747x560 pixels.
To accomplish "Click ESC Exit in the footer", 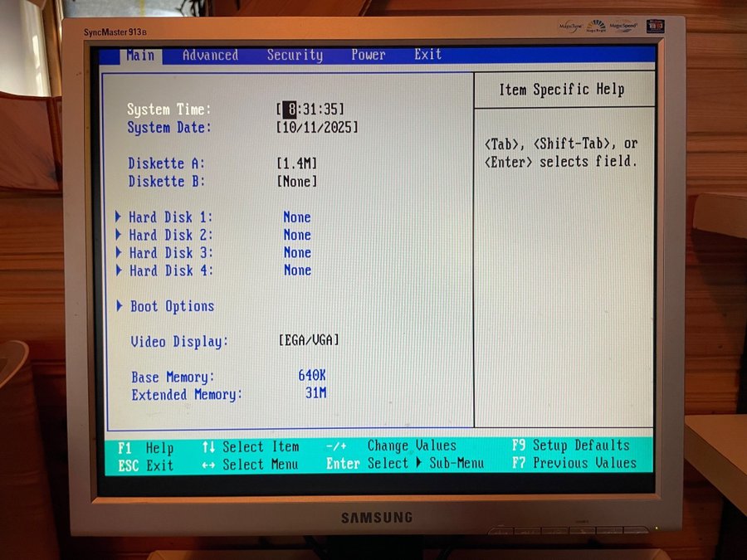I will click(146, 466).
